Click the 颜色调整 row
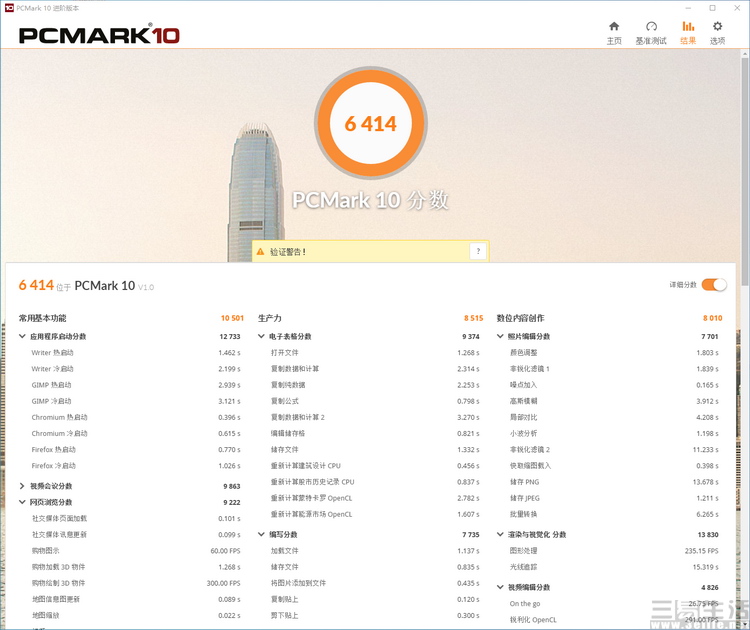Image resolution: width=750 pixels, height=630 pixels. pyautogui.click(x=614, y=353)
